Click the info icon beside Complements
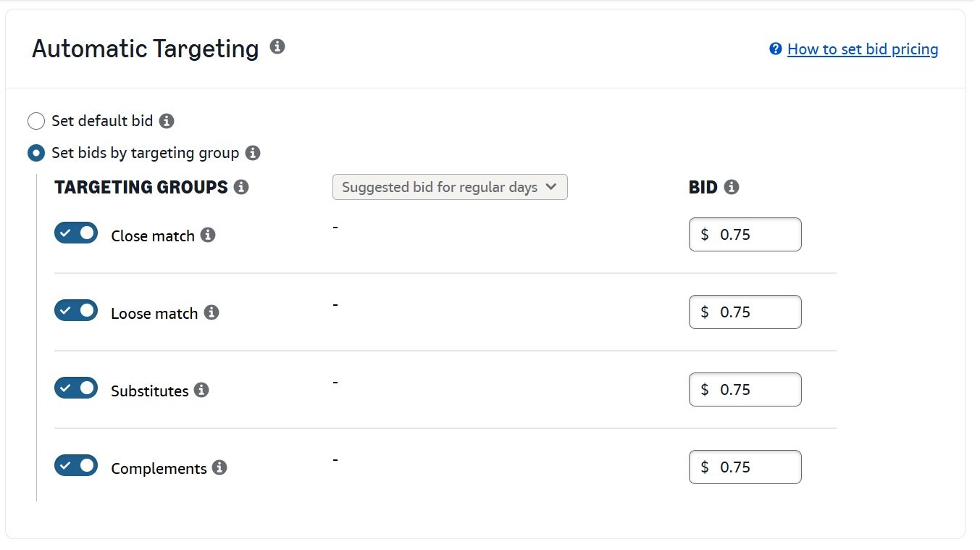Viewport: 980px width, 550px height. coord(219,467)
